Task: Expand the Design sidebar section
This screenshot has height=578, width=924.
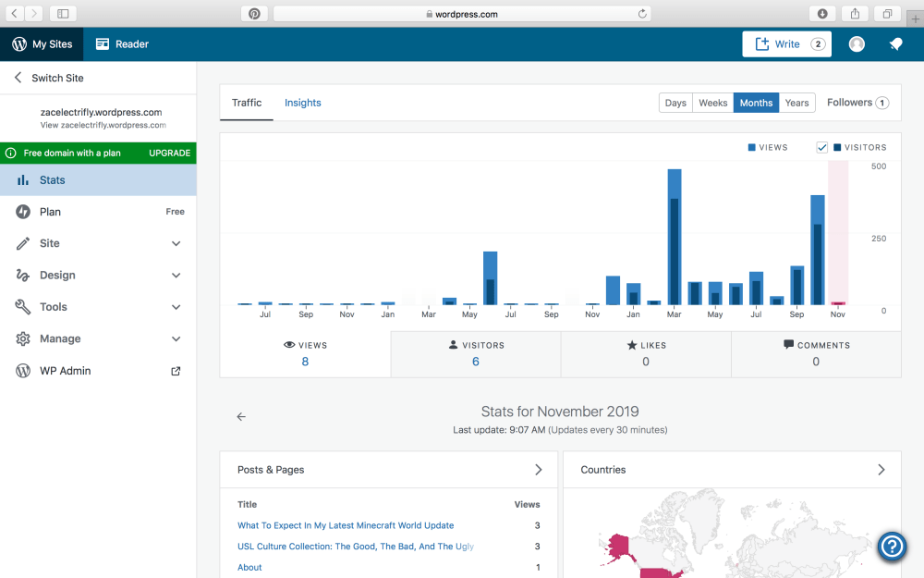Action: (x=176, y=276)
